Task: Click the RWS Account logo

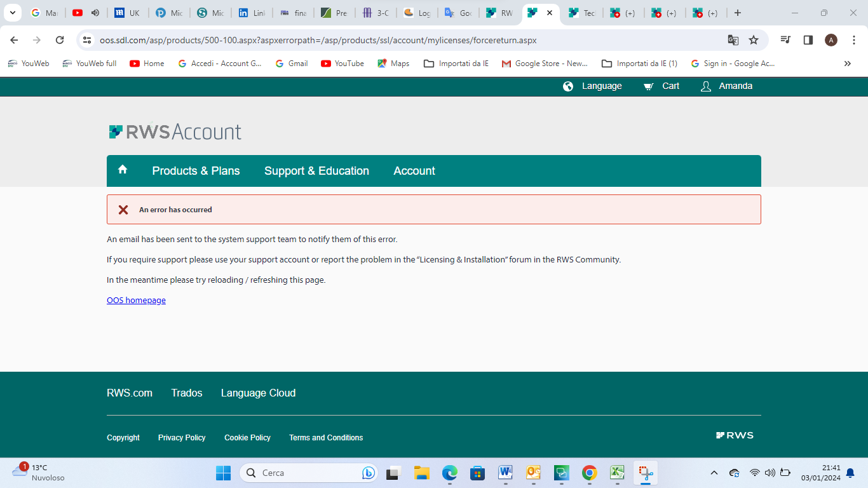Action: coord(175,132)
